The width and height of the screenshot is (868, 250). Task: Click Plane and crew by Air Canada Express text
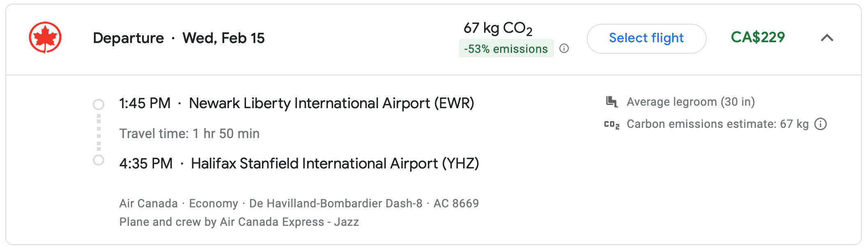(x=239, y=222)
